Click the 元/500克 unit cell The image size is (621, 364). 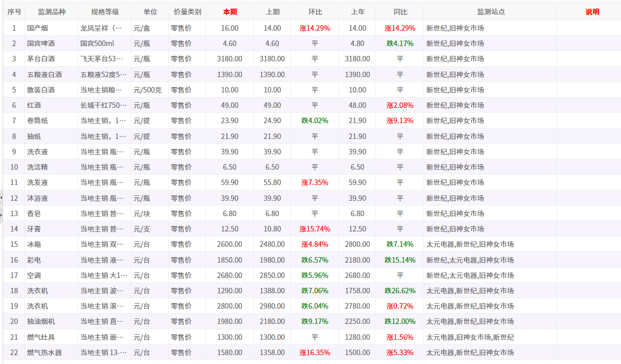(150, 90)
